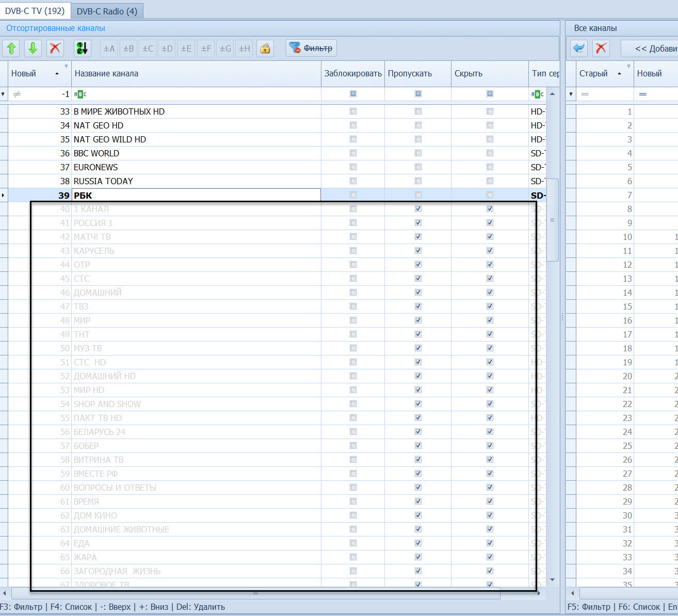Uncheck the Пропускать checkbox for РОССИЯ 1
The height and width of the screenshot is (616, 678).
418,223
